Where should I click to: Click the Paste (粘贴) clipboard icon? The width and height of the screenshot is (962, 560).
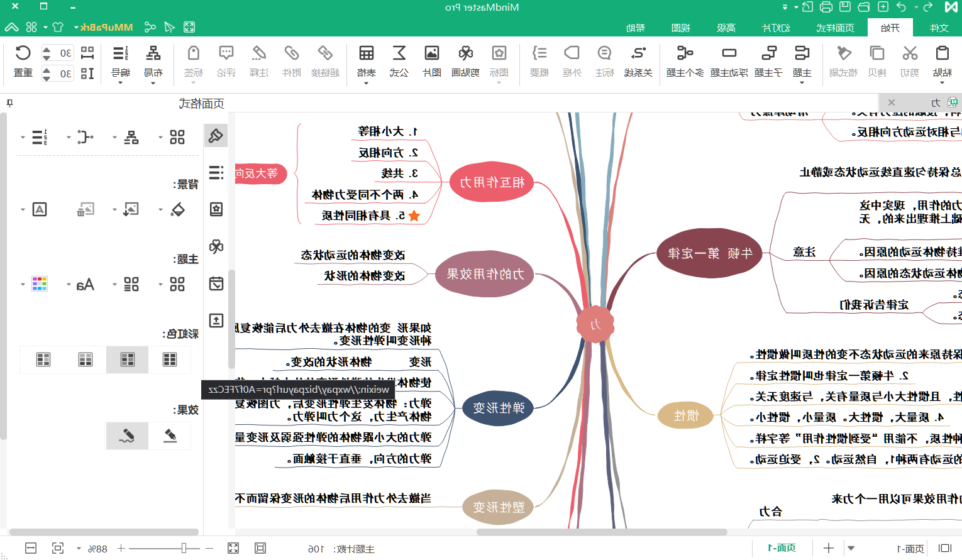pyautogui.click(x=942, y=53)
